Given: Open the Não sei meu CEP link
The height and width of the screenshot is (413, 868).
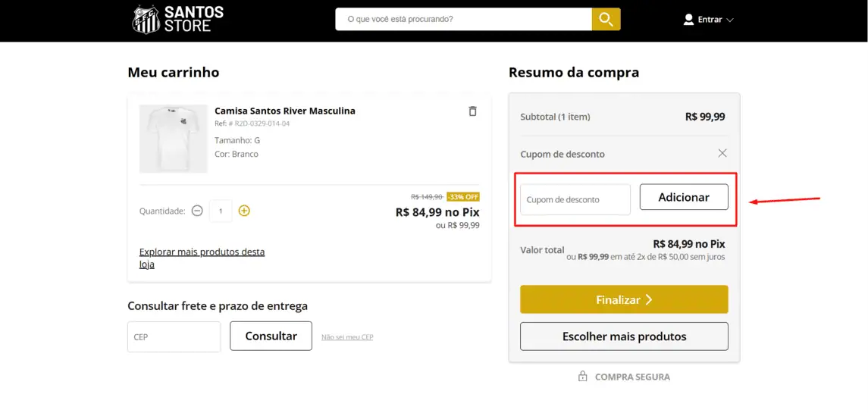Looking at the screenshot, I should [x=347, y=336].
